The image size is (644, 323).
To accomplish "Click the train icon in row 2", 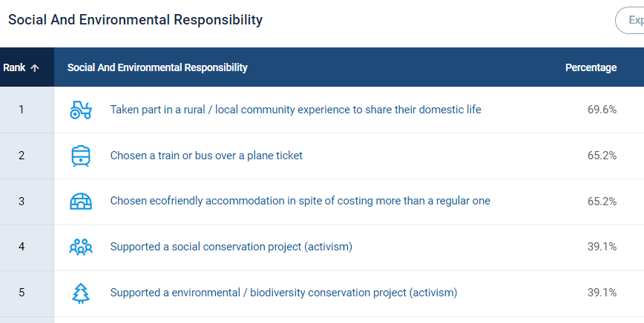I will (x=80, y=156).
